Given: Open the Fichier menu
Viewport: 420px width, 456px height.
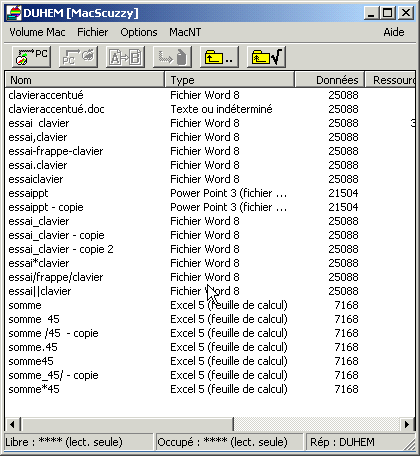Looking at the screenshot, I should pos(93,32).
